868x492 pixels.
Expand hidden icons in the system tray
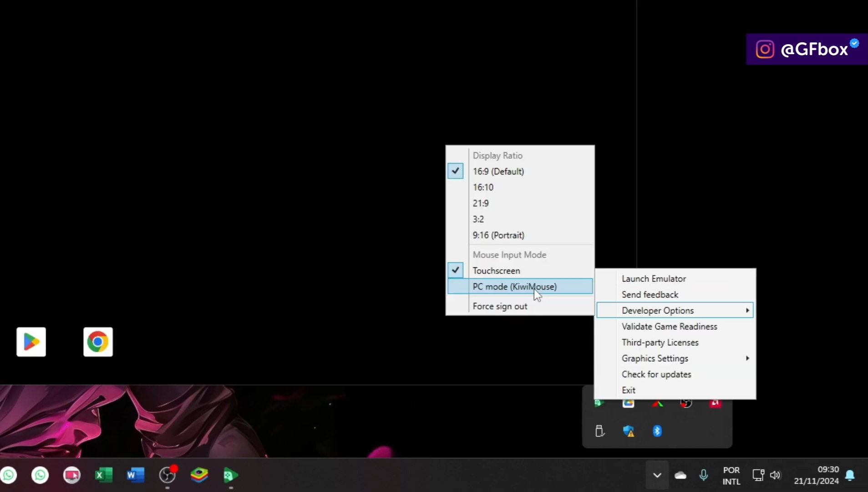click(x=657, y=475)
